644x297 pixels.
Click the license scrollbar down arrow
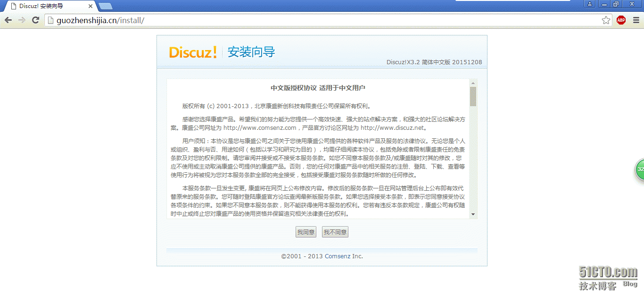(x=473, y=214)
